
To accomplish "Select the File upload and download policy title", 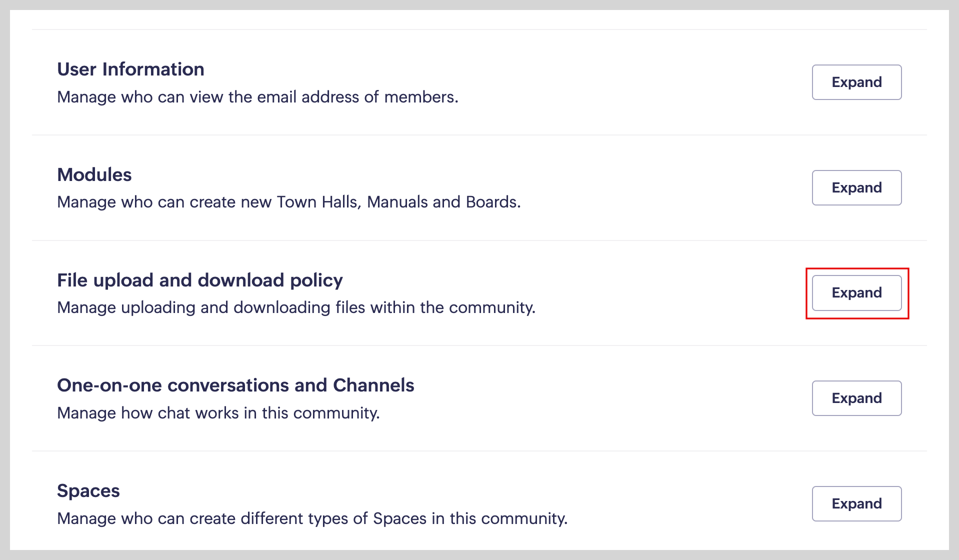I will 199,280.
